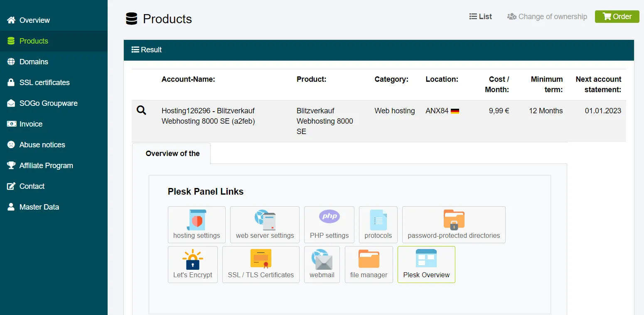Viewport: 644px width, 315px height.
Task: Open the web server settings tile
Action: (265, 225)
